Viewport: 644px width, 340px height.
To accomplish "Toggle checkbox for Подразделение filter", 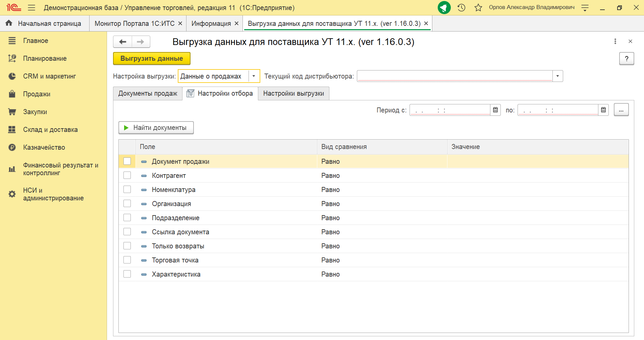I will click(x=127, y=217).
